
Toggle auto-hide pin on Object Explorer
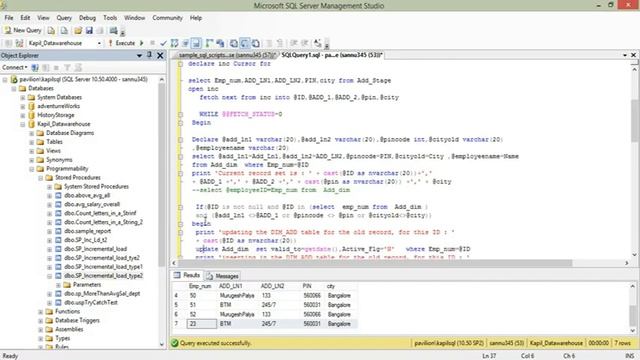tap(150, 56)
